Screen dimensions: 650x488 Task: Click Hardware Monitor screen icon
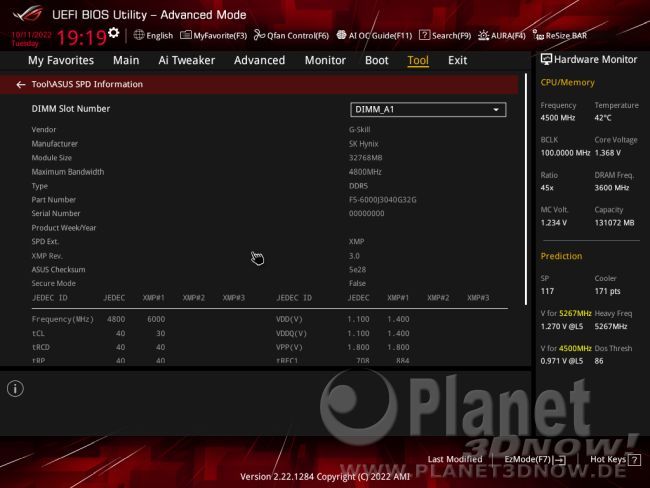(x=546, y=59)
